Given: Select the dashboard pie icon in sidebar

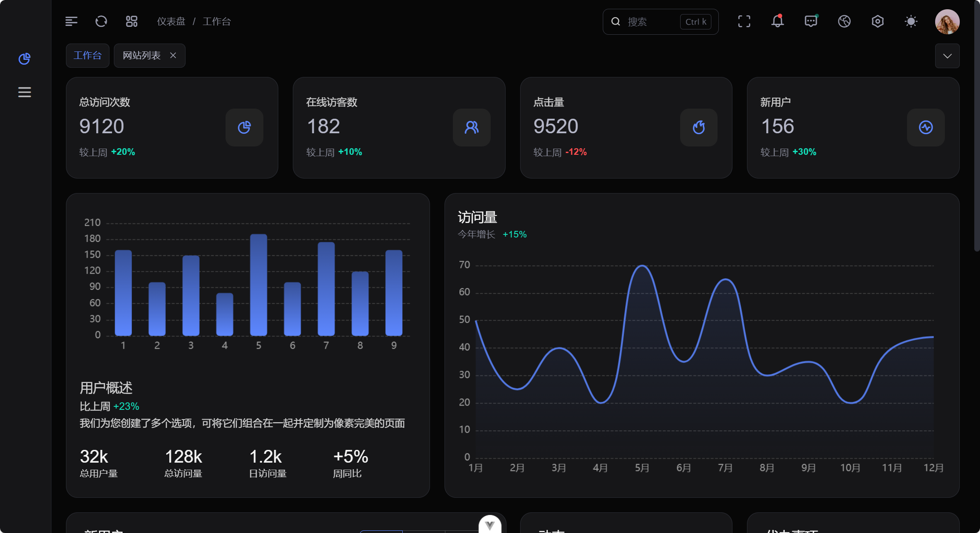Looking at the screenshot, I should pos(25,58).
